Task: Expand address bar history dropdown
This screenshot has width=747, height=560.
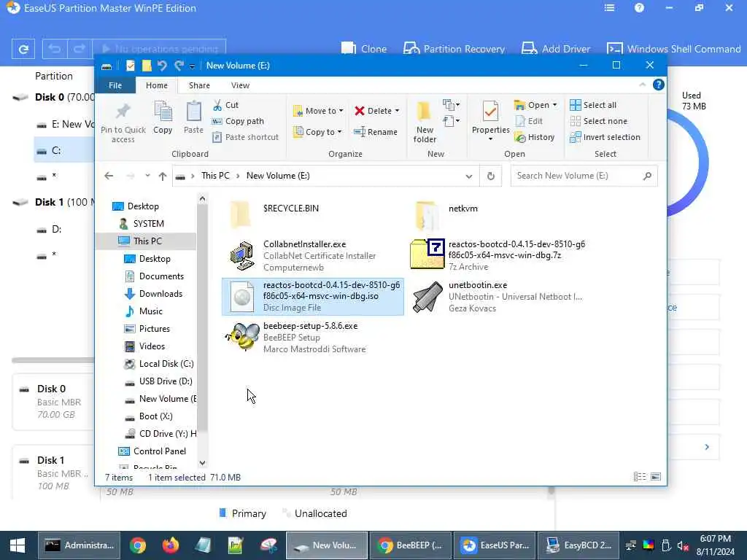Action: [x=469, y=176]
